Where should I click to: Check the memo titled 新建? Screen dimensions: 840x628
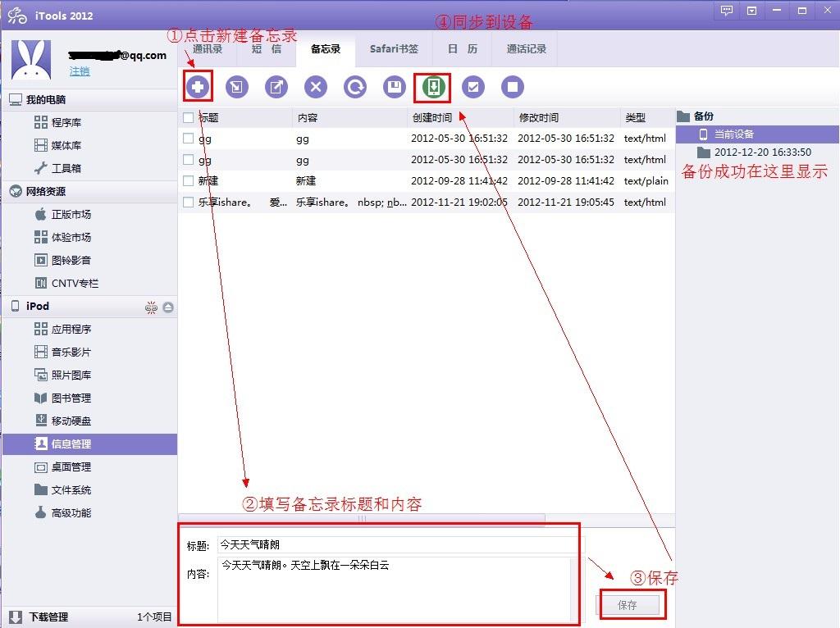point(188,180)
